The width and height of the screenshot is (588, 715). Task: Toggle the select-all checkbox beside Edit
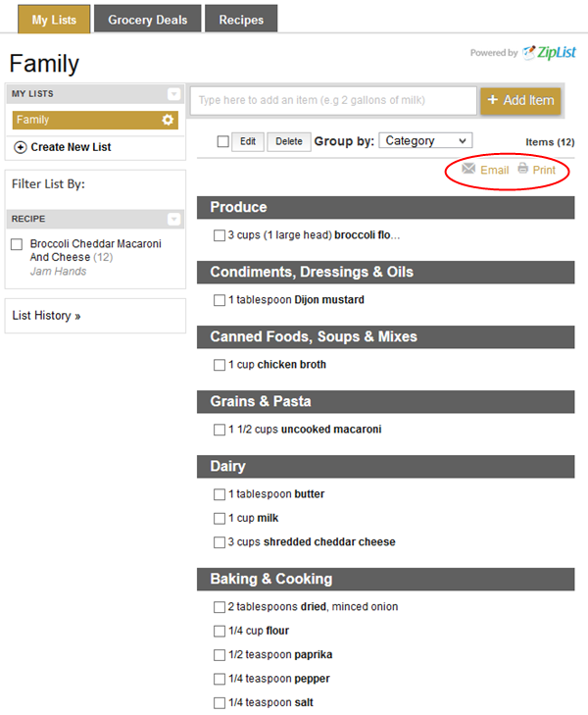tap(223, 142)
